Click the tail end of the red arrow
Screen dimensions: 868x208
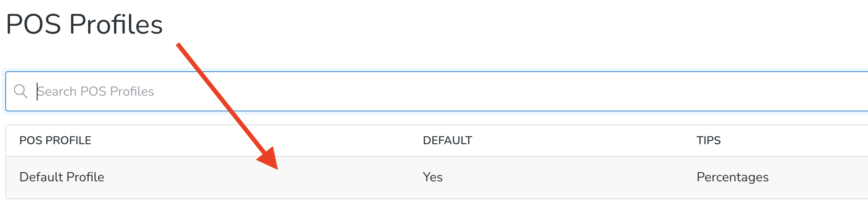(x=179, y=45)
